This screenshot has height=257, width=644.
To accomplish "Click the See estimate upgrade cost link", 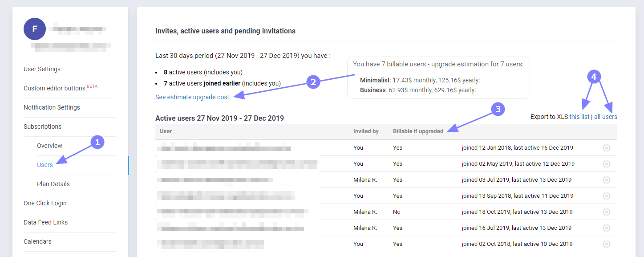I will pyautogui.click(x=192, y=97).
